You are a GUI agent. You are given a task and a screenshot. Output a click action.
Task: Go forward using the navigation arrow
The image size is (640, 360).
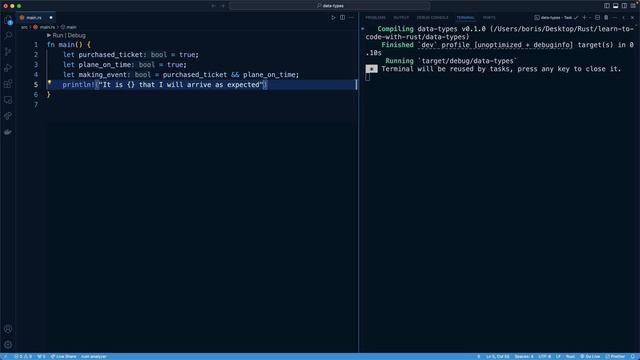coord(222,6)
